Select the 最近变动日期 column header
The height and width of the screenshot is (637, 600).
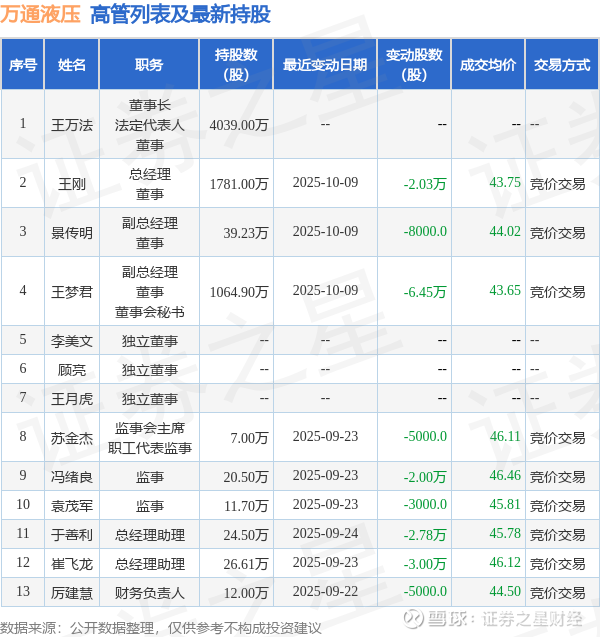click(325, 65)
